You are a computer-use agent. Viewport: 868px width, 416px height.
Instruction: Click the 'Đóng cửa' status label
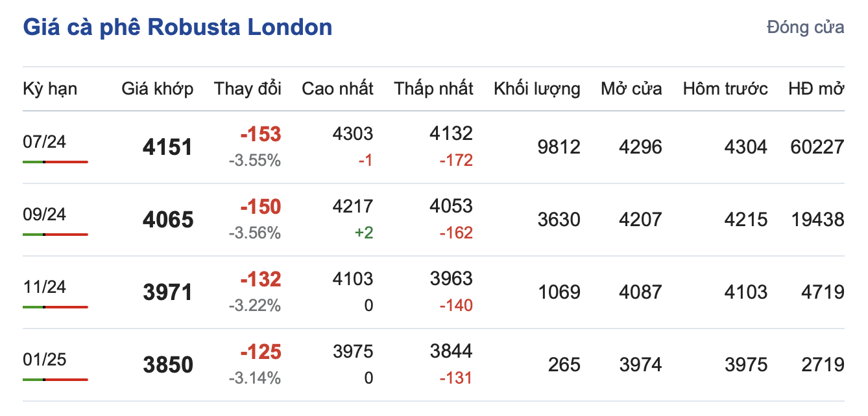coord(805,27)
